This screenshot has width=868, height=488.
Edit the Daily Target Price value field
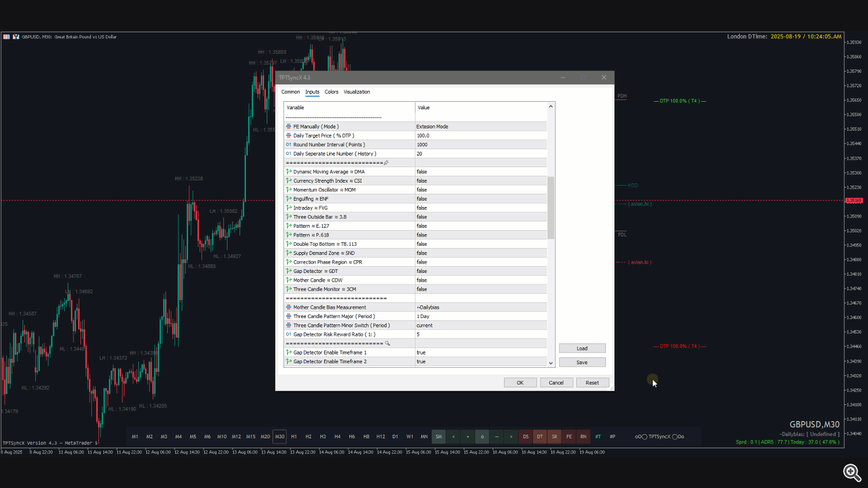click(x=480, y=136)
